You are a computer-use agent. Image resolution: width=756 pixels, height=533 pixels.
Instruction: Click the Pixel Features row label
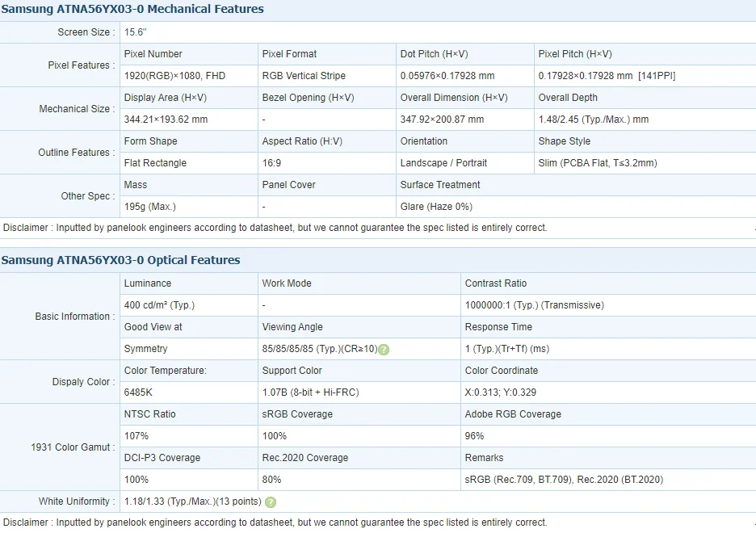click(81, 65)
